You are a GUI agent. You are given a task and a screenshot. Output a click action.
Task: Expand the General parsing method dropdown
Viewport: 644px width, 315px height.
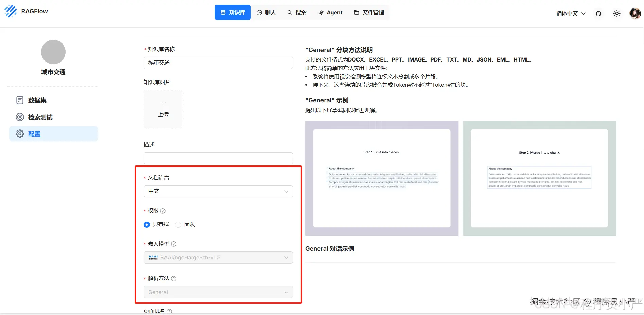coord(218,292)
